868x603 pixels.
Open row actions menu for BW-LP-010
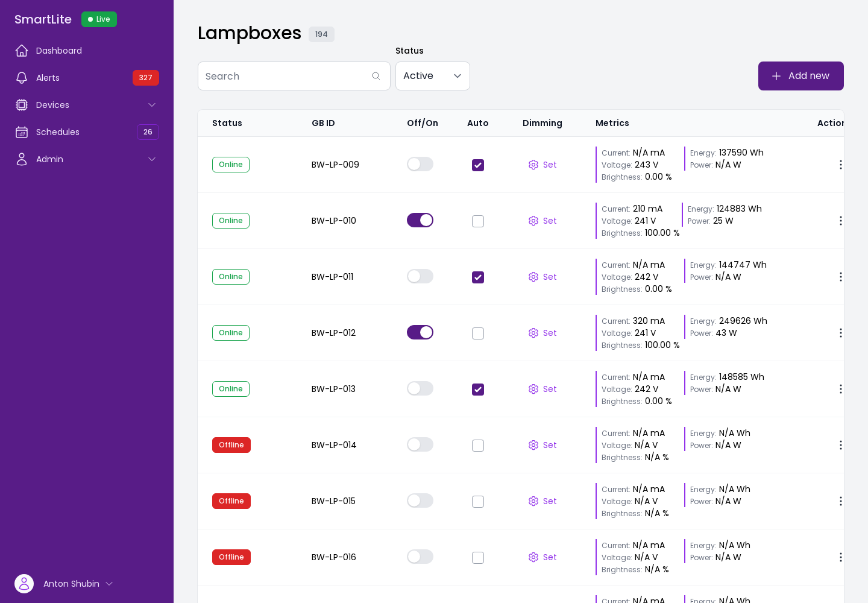tap(840, 221)
